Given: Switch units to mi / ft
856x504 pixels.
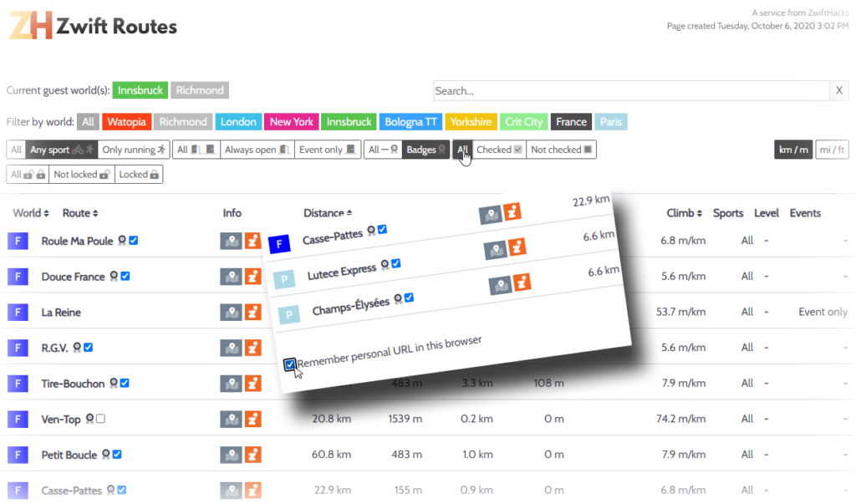Looking at the screenshot, I should (x=832, y=150).
